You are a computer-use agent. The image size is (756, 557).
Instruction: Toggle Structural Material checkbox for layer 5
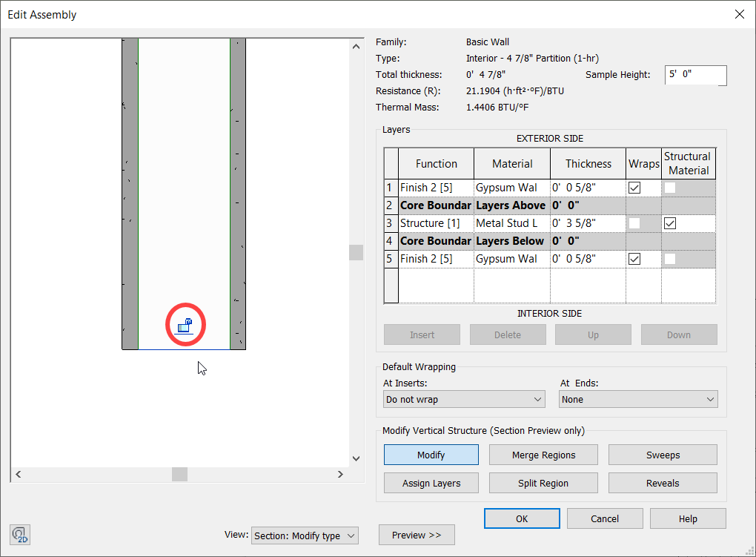[x=670, y=259]
